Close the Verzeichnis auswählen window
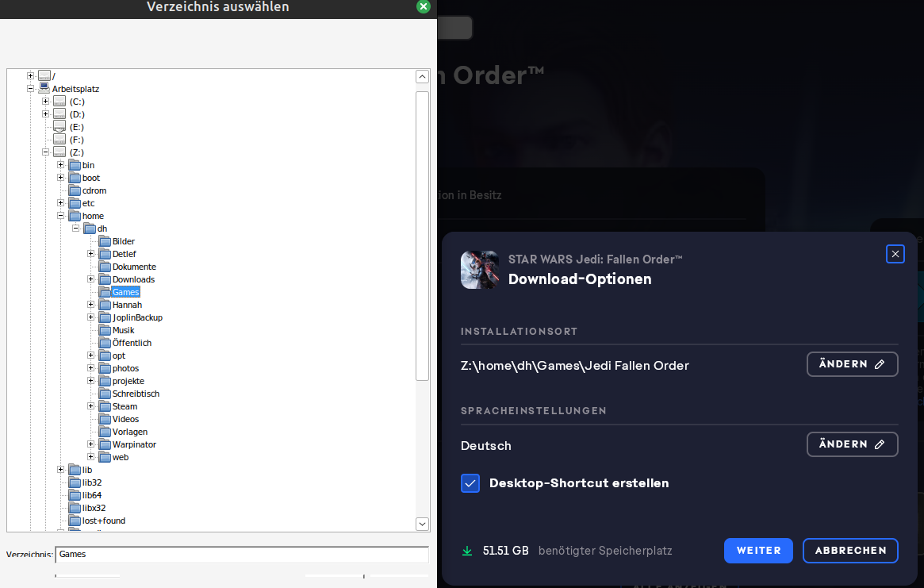This screenshot has width=924, height=588. coord(423,6)
